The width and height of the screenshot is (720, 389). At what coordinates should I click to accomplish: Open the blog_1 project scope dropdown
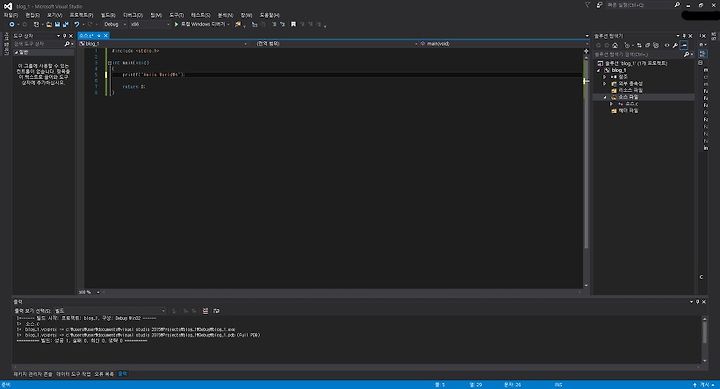[163, 44]
